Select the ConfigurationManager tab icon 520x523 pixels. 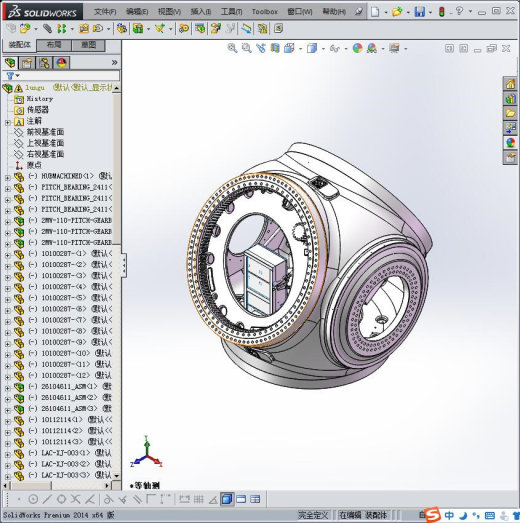click(44, 63)
